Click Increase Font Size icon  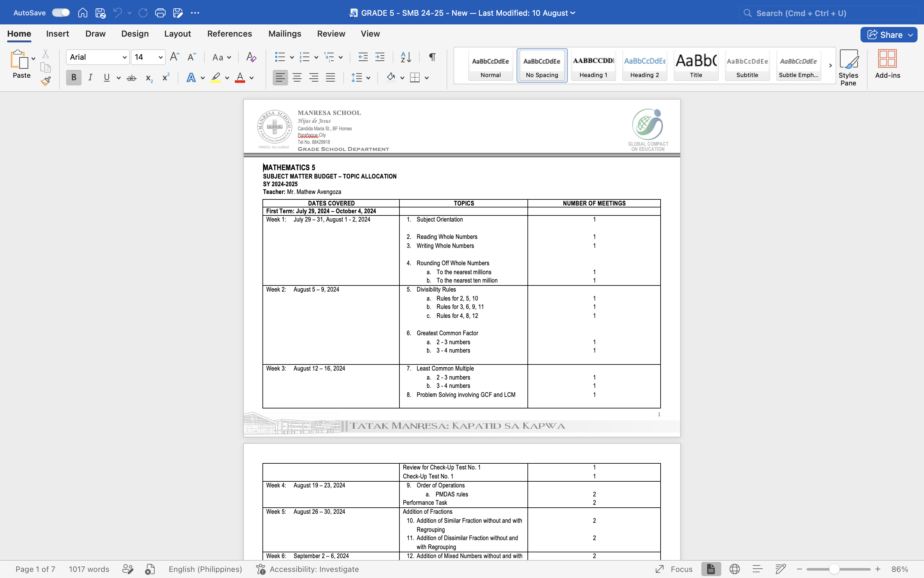pos(175,57)
